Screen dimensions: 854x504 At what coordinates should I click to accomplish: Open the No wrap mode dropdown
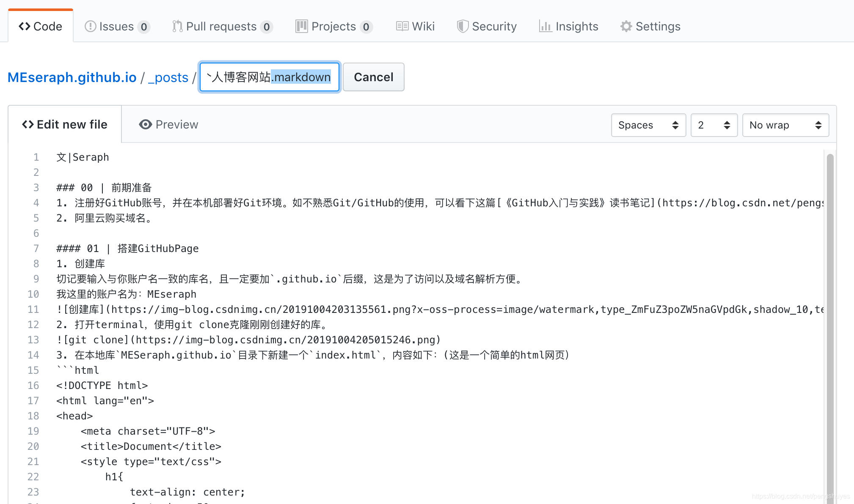coord(785,125)
